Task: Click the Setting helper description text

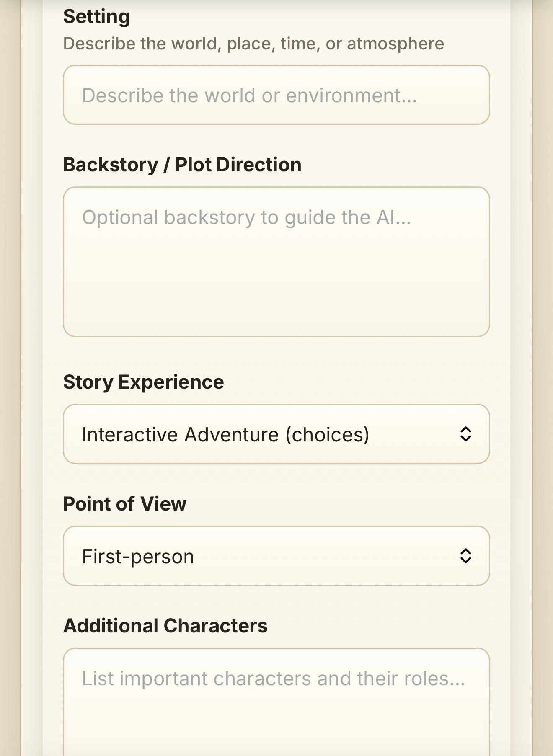Action: 253,44
